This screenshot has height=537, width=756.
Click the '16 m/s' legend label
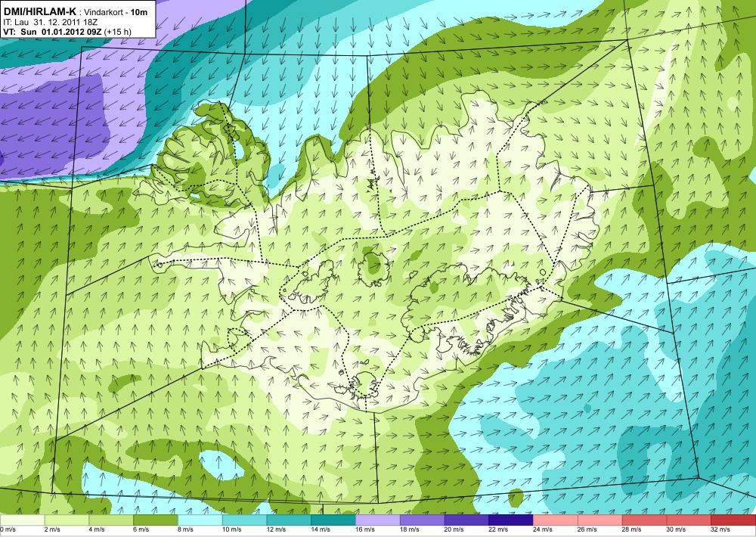click(x=365, y=529)
